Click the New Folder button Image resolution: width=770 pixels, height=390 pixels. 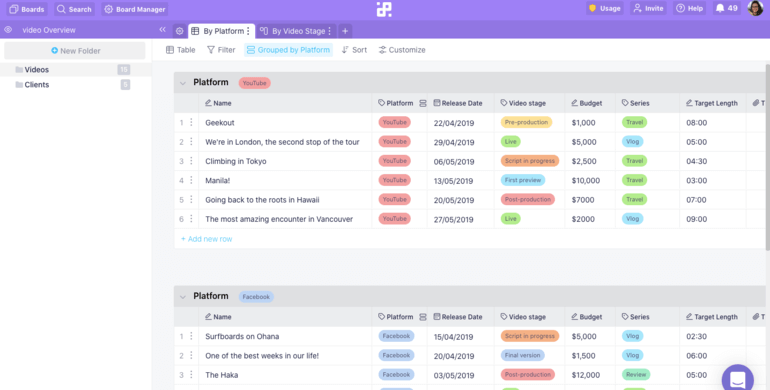point(75,51)
